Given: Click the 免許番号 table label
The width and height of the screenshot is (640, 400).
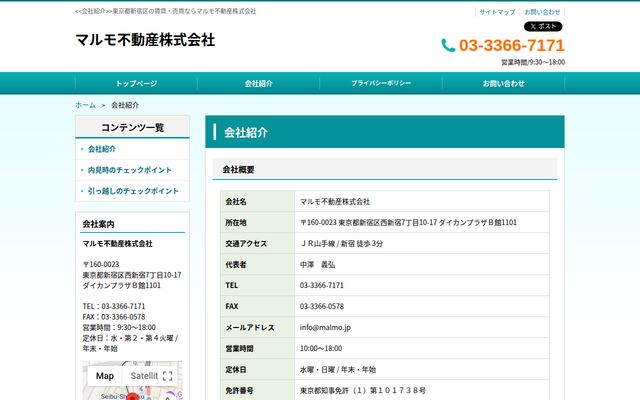Looking at the screenshot, I should 240,391.
